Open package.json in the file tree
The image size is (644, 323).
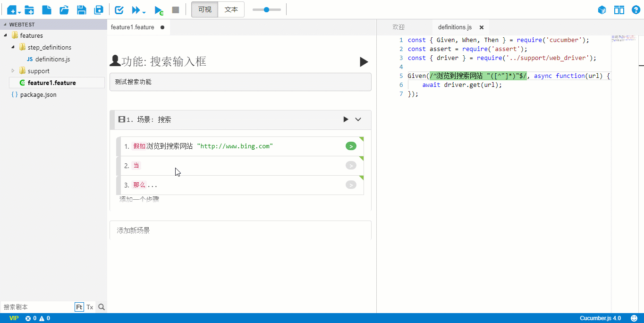[x=38, y=94]
